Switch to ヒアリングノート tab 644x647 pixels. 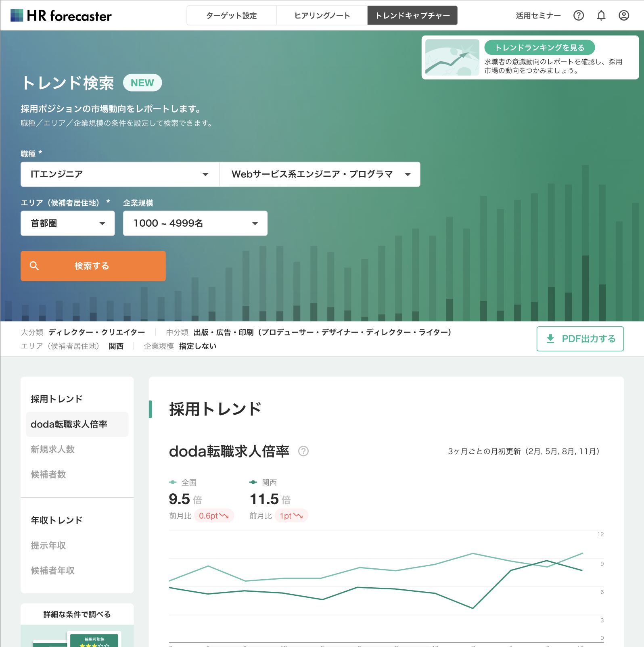(x=322, y=15)
